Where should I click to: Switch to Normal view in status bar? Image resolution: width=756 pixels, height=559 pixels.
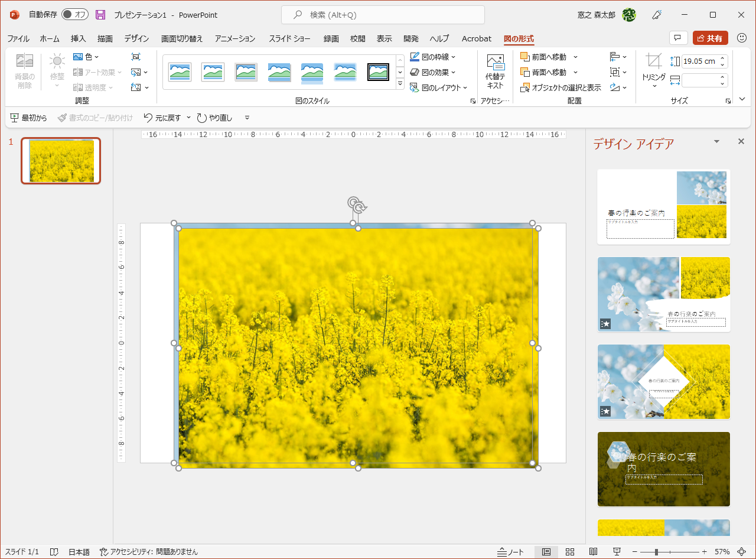click(x=546, y=552)
